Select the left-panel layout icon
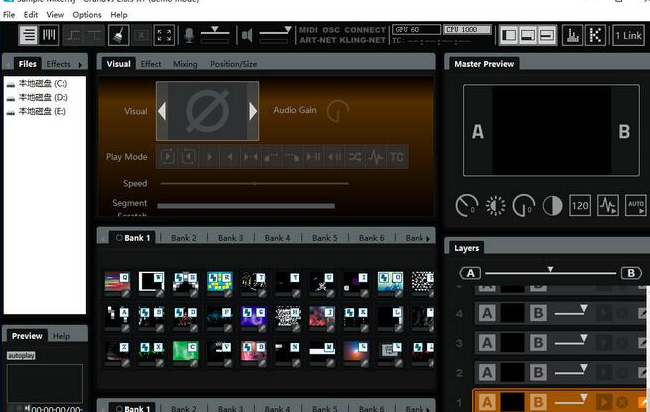Image resolution: width=650 pixels, height=412 pixels. click(509, 35)
